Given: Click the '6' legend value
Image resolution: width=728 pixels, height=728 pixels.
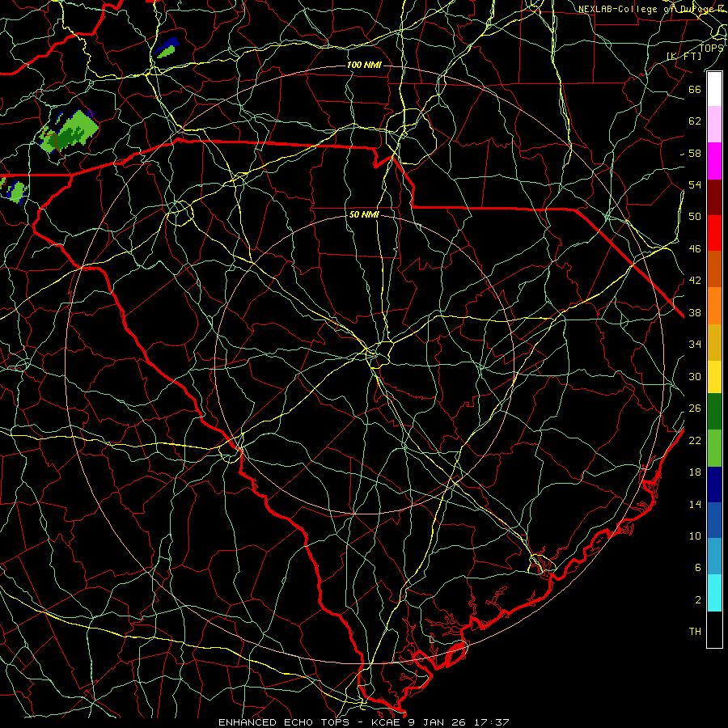Looking at the screenshot, I should (x=698, y=568).
